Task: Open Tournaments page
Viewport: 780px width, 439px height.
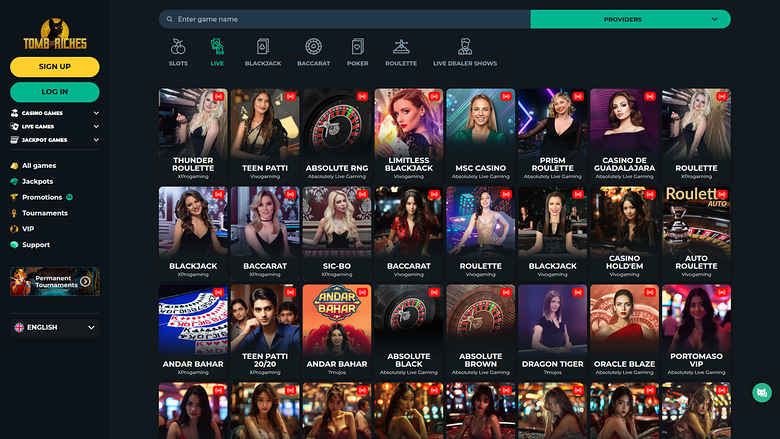Action: point(45,213)
